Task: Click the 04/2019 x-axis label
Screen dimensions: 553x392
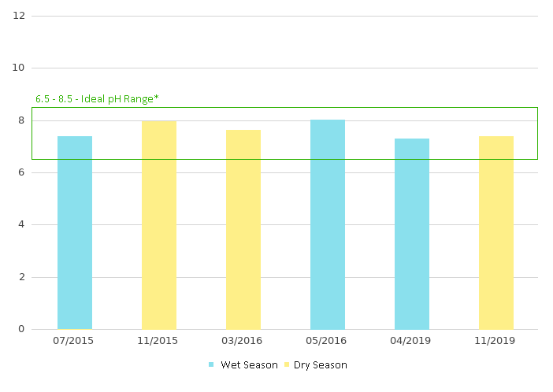Action: (412, 341)
